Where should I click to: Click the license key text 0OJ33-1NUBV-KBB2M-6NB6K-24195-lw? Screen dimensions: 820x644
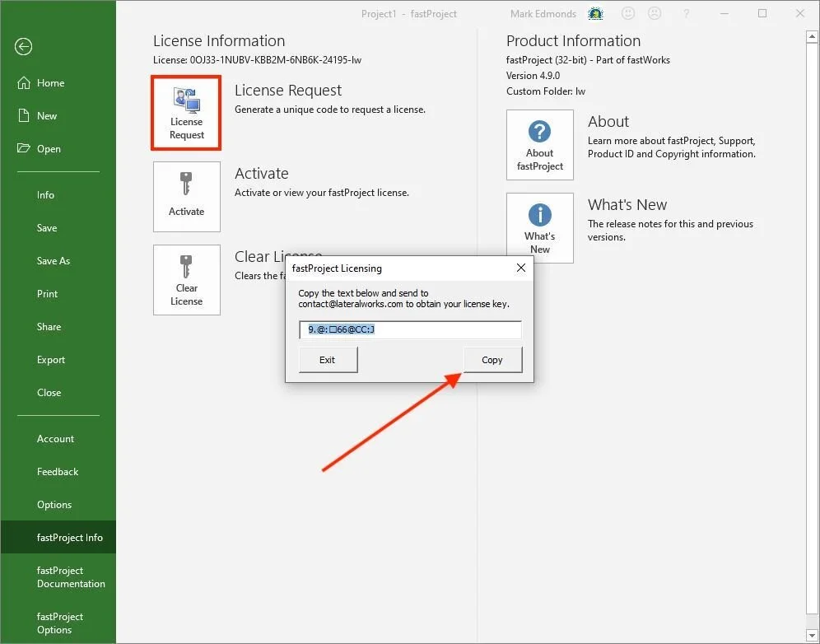click(x=276, y=60)
